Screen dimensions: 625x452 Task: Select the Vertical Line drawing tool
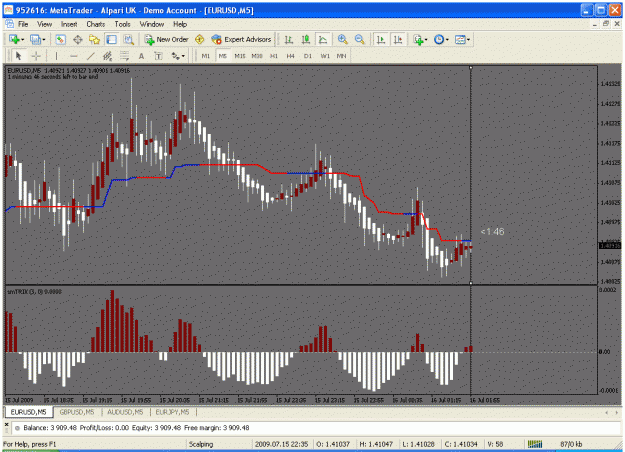coord(56,56)
